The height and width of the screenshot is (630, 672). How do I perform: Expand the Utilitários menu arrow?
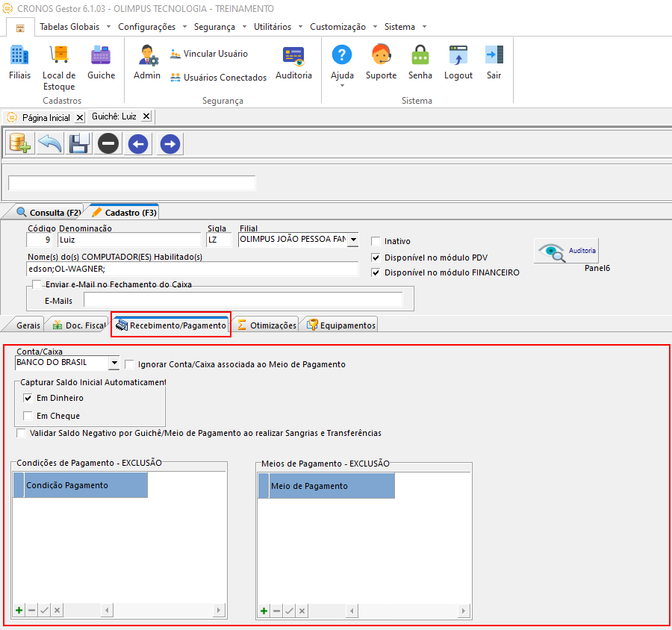point(300,27)
